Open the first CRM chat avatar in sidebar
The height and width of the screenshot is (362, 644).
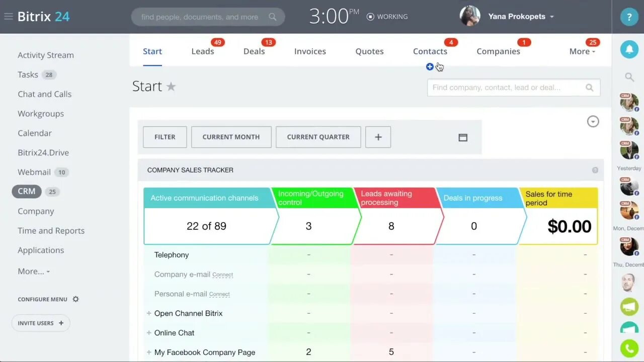tap(629, 103)
